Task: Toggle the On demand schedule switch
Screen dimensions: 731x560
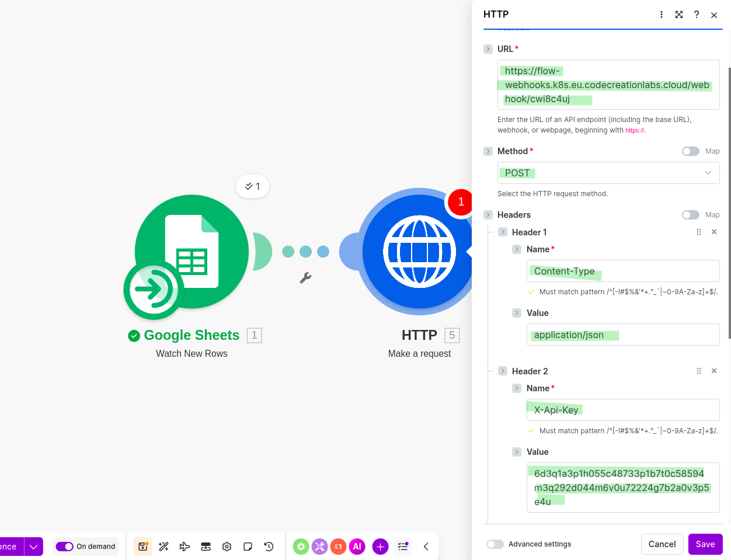Action: (x=64, y=547)
